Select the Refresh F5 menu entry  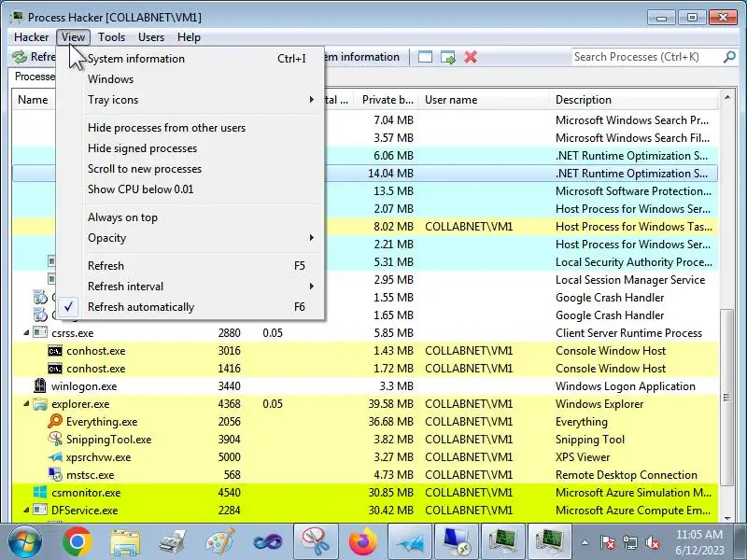[x=190, y=266]
